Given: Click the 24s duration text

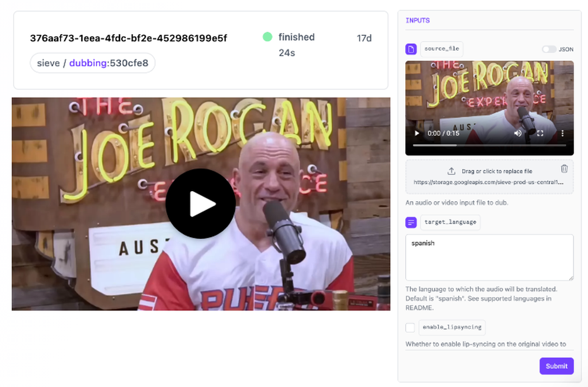Looking at the screenshot, I should coord(287,53).
